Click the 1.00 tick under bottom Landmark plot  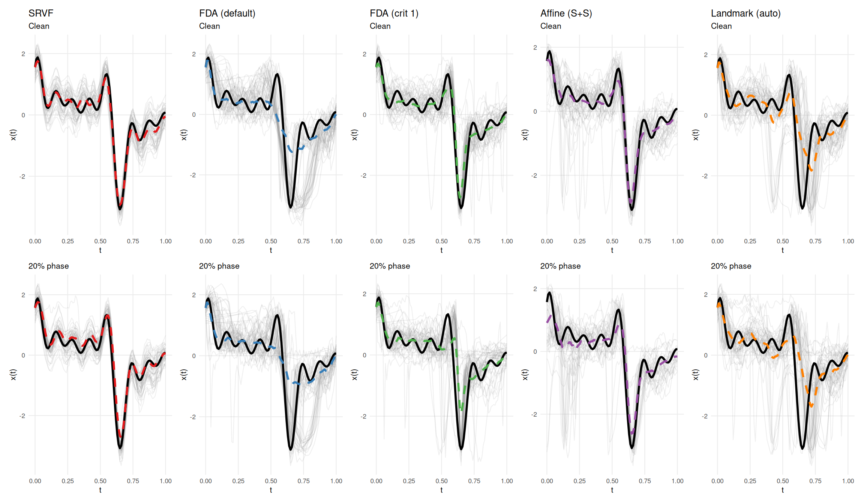(848, 481)
